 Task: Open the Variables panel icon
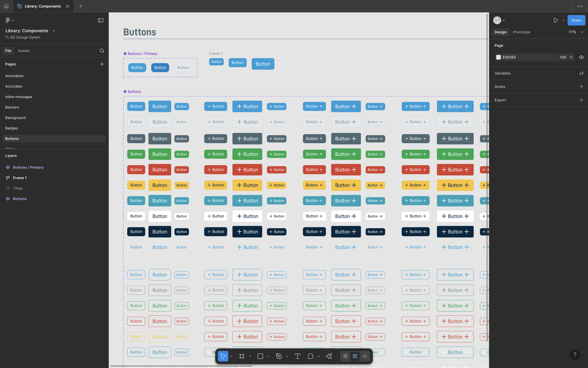coord(581,73)
